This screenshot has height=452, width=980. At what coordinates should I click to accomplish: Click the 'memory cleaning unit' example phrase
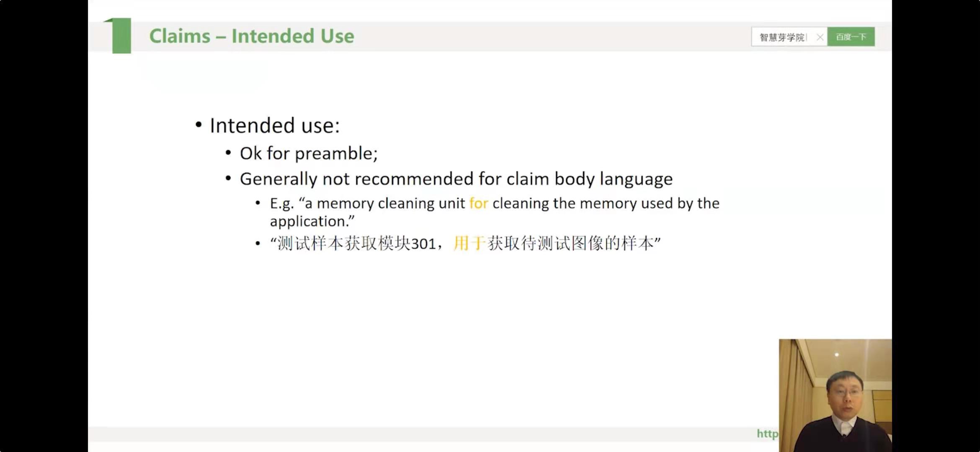(x=391, y=203)
